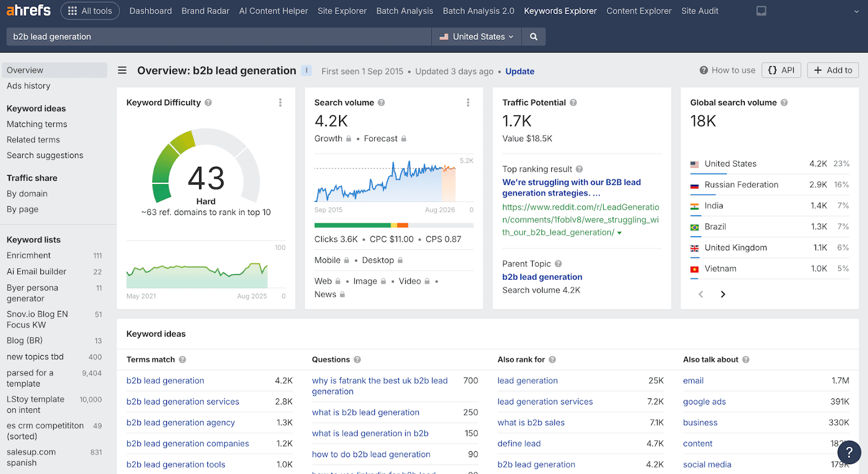Toggle the sidebar hamburger menu icon

(123, 71)
